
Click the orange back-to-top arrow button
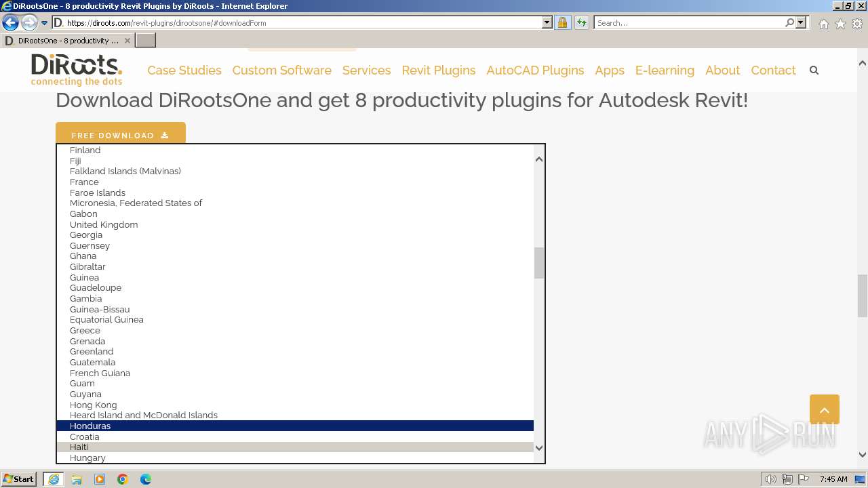(825, 409)
